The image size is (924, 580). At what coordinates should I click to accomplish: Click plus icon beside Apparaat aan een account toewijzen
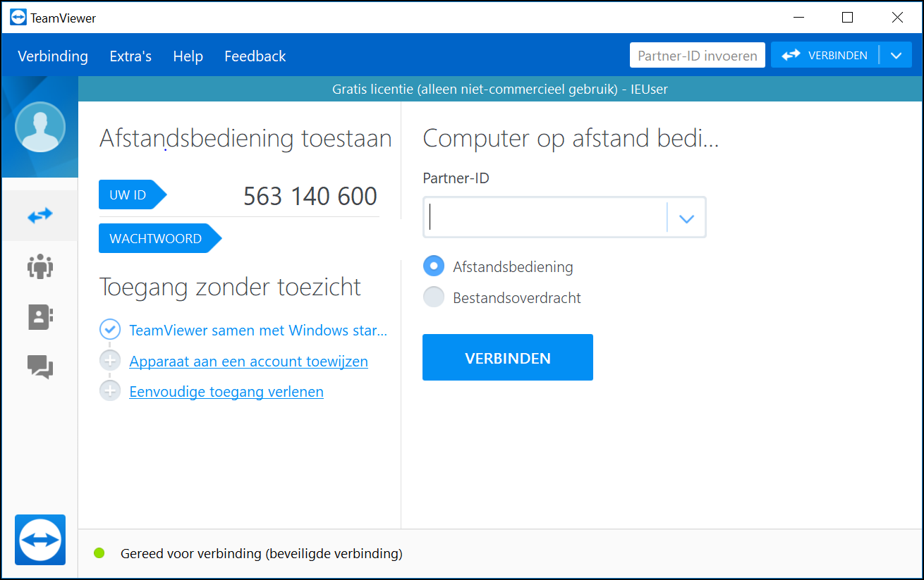(110, 361)
